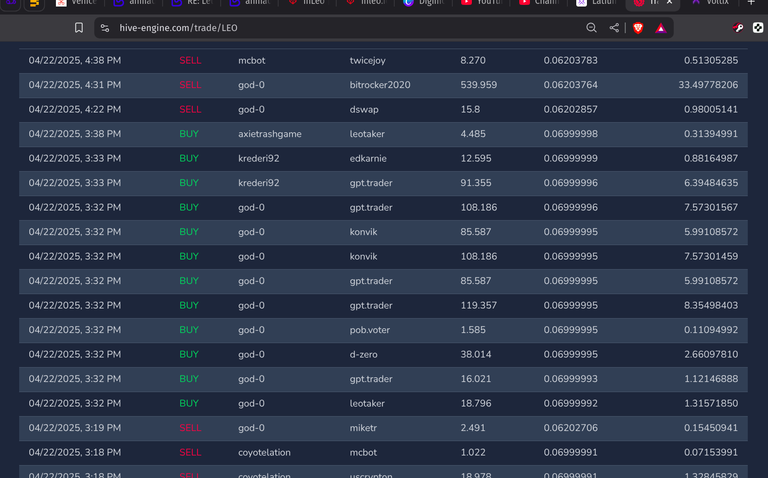Select the price value 0.06999998
The height and width of the screenshot is (478, 768).
571,134
